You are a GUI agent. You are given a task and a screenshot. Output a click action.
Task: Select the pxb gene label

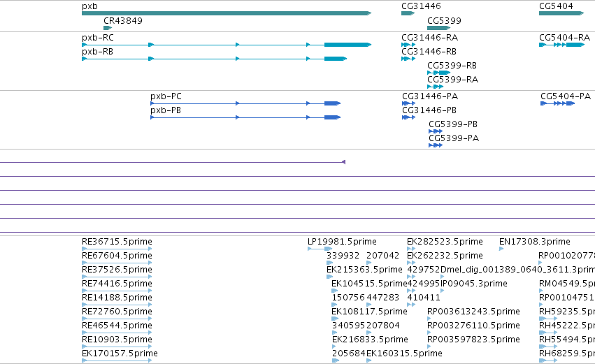point(89,6)
